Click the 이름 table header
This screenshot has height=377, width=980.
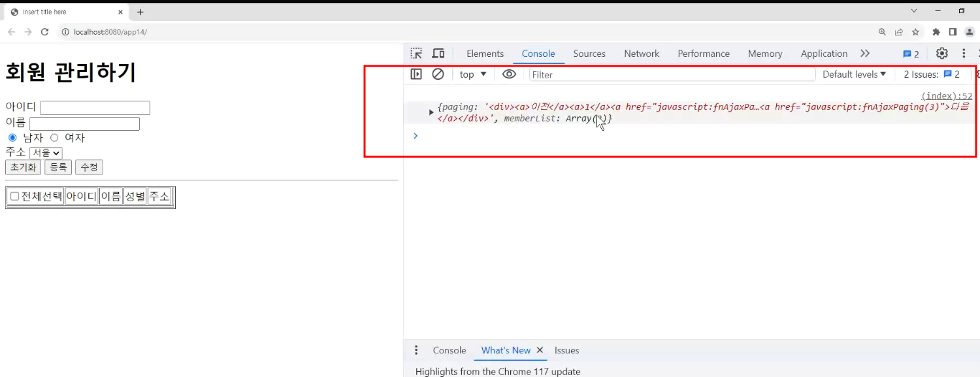111,196
